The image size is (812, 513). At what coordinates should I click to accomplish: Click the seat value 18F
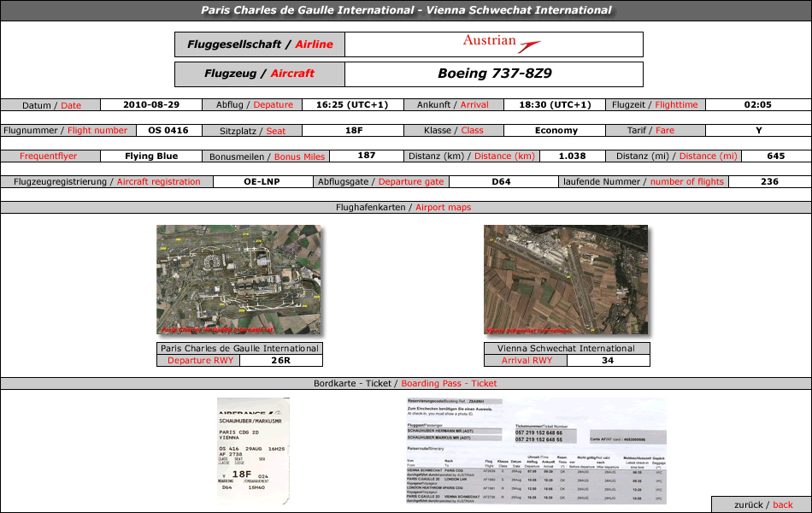(354, 131)
